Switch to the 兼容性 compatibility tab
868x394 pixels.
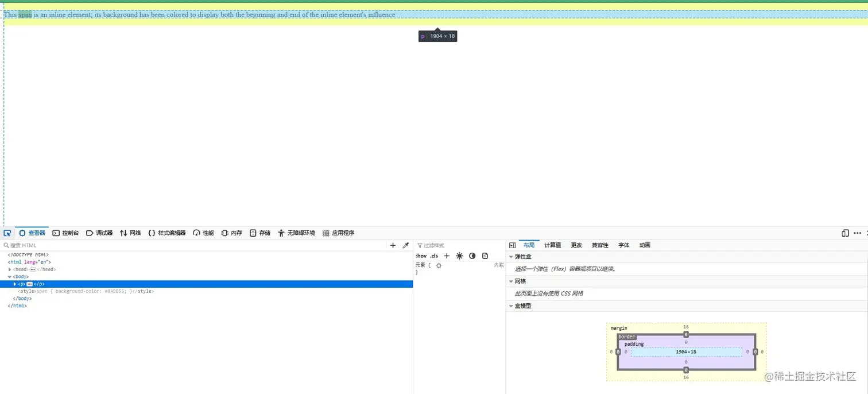600,245
